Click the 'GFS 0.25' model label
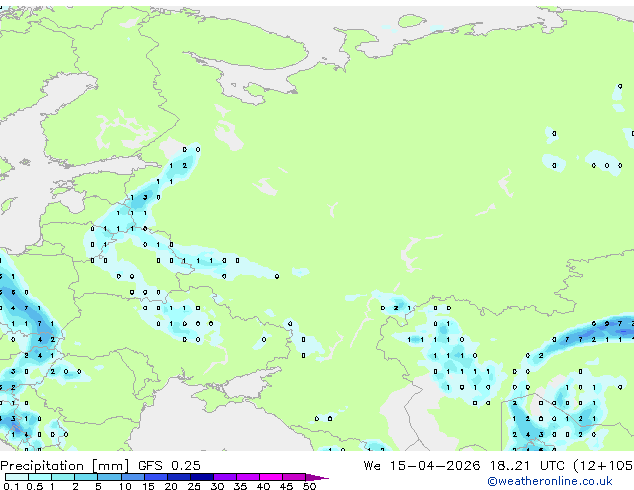The height and width of the screenshot is (490, 634). click(169, 466)
